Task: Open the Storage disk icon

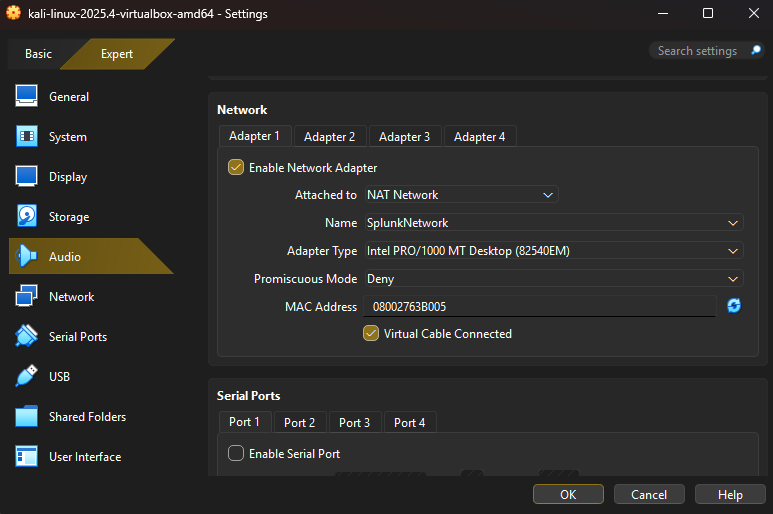Action: 26,216
